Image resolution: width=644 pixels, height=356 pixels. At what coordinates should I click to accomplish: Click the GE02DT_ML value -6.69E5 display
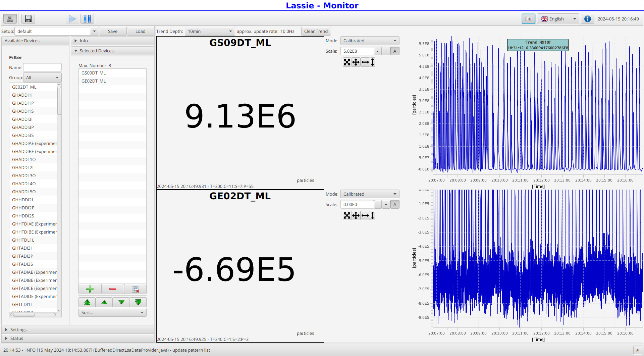[x=234, y=269]
